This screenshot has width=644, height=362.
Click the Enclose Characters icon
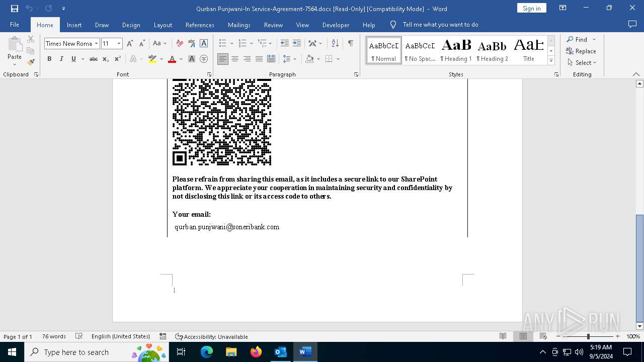(204, 59)
